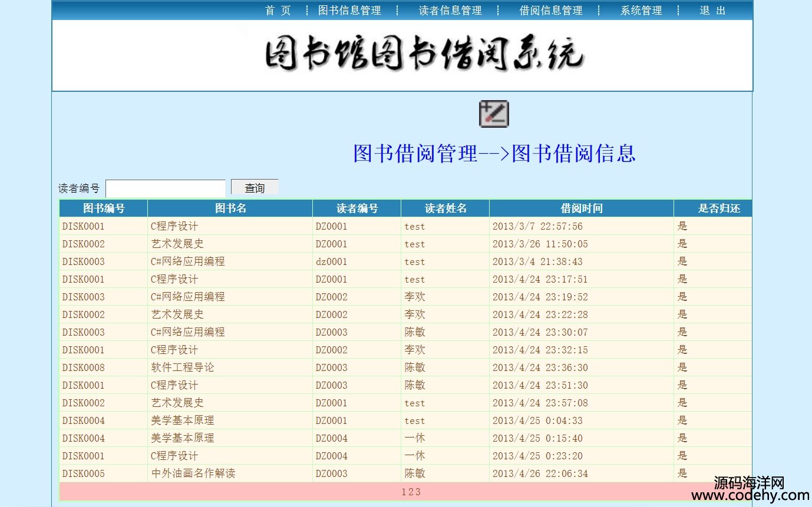
Task: Select 美学基本原理 in the 2013/4/25 0:15:40 row
Action: coord(183,438)
